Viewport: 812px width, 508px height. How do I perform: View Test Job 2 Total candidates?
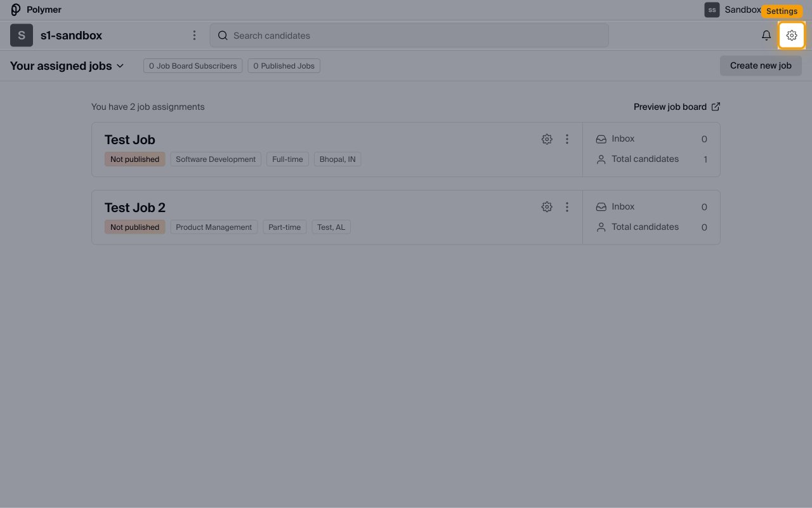652,227
